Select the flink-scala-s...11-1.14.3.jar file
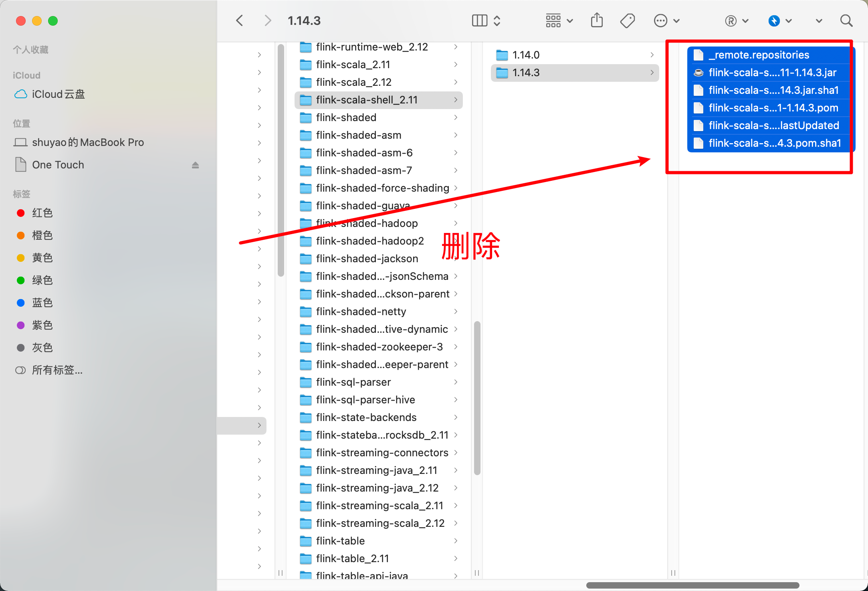The width and height of the screenshot is (868, 591). [771, 73]
